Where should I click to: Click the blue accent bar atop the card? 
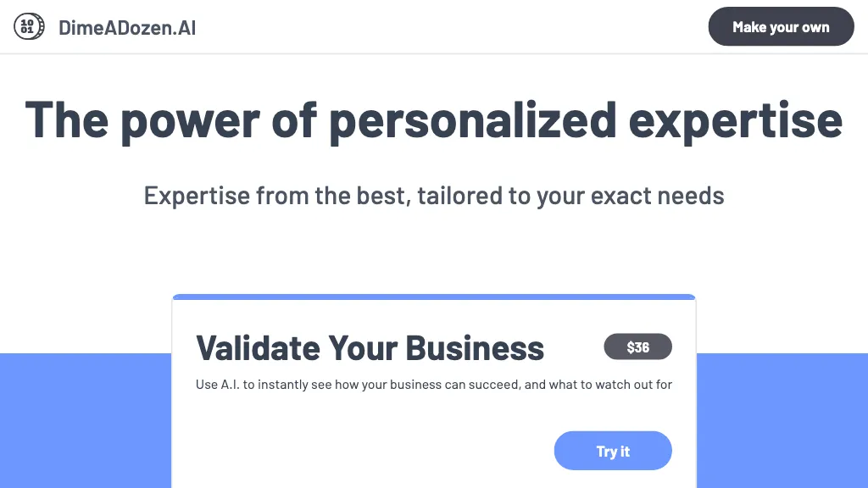[x=433, y=297]
